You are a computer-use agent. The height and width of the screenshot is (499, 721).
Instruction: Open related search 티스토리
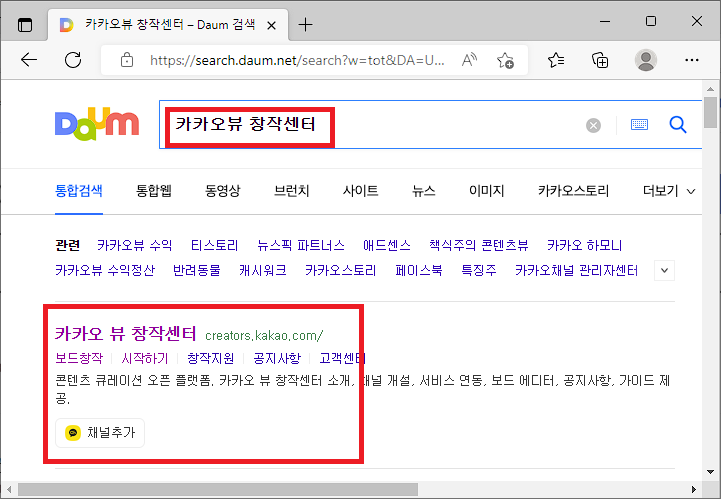214,245
